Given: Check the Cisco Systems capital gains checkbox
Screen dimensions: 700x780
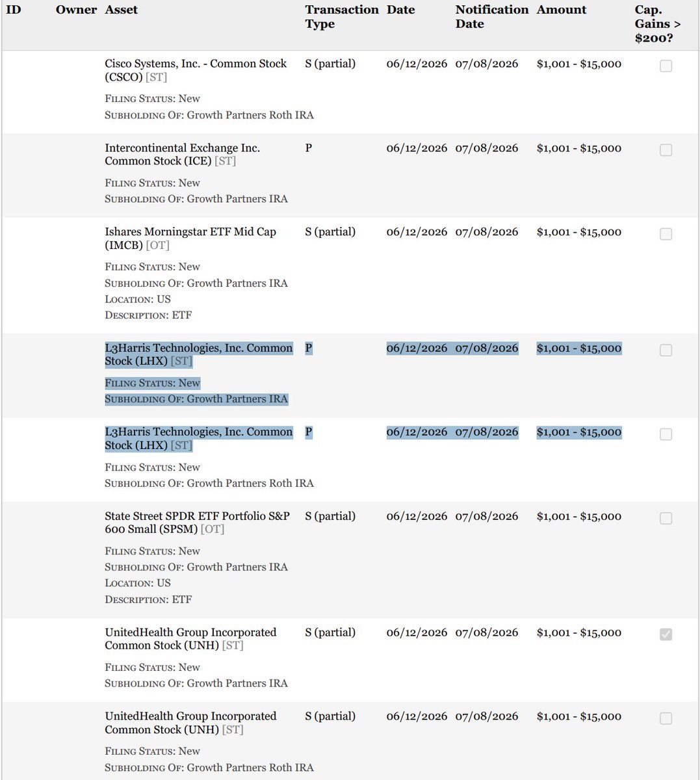Looking at the screenshot, I should pos(666,66).
